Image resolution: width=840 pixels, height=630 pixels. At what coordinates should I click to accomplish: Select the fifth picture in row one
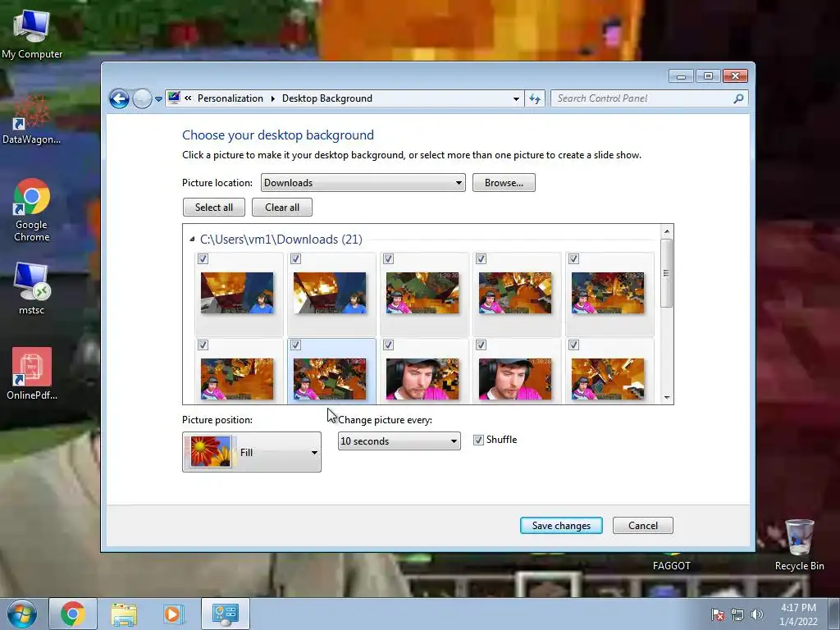(608, 293)
